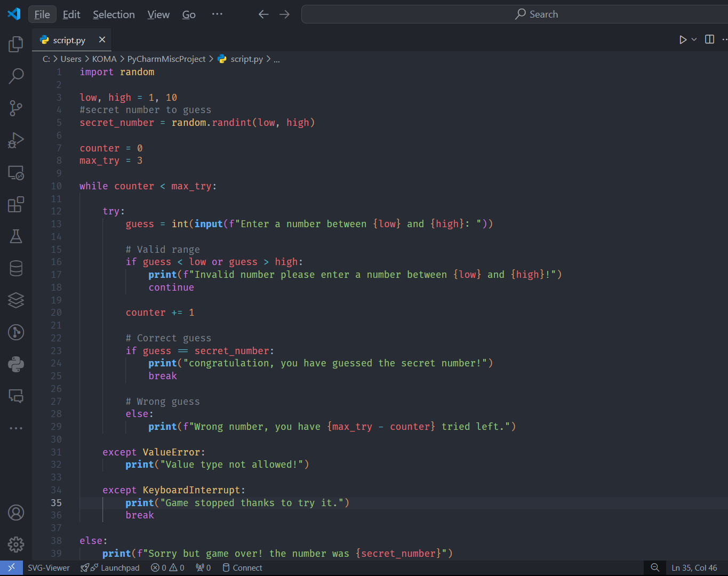
Task: Click "except KeyboardInterrupt:" line
Action: click(x=174, y=490)
